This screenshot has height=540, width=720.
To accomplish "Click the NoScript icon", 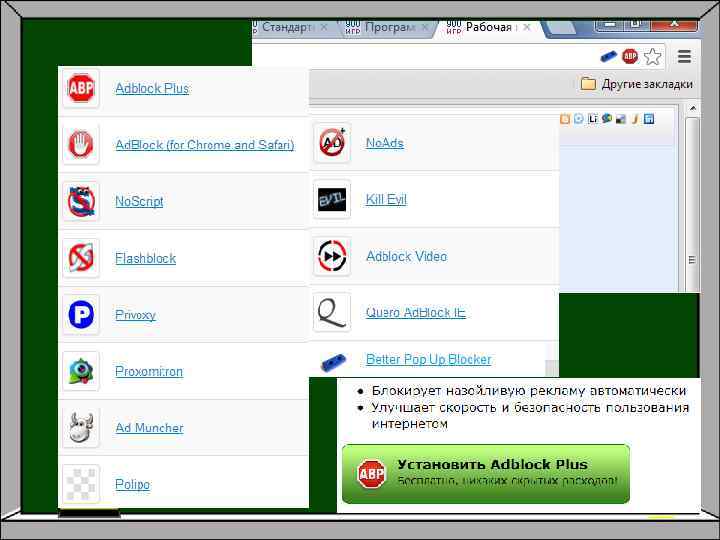I will 81,201.
